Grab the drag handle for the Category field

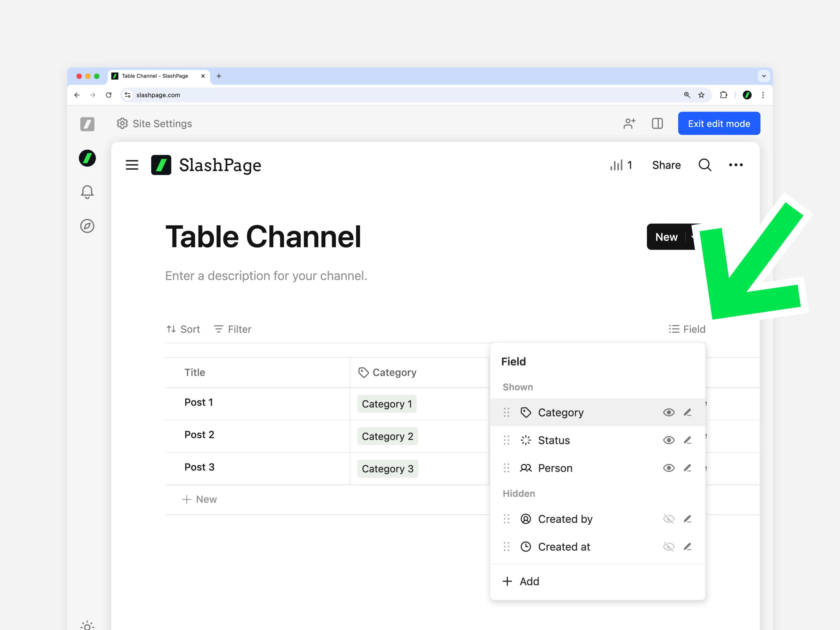507,412
